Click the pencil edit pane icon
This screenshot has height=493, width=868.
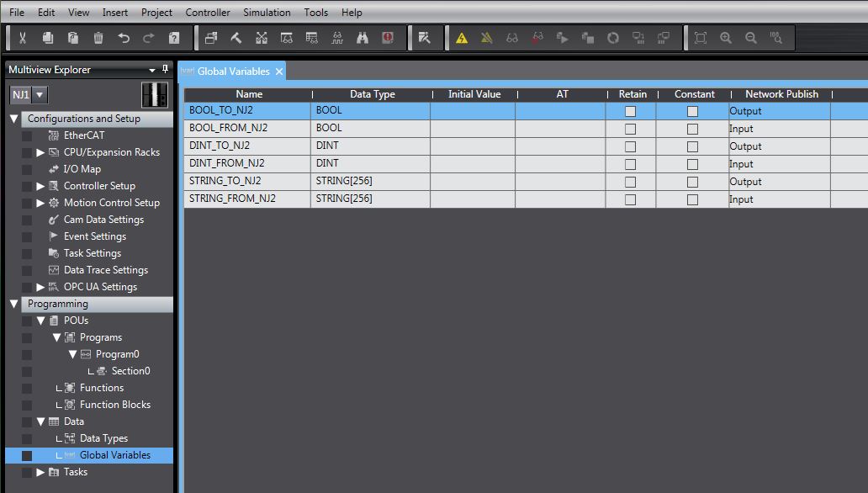point(424,38)
